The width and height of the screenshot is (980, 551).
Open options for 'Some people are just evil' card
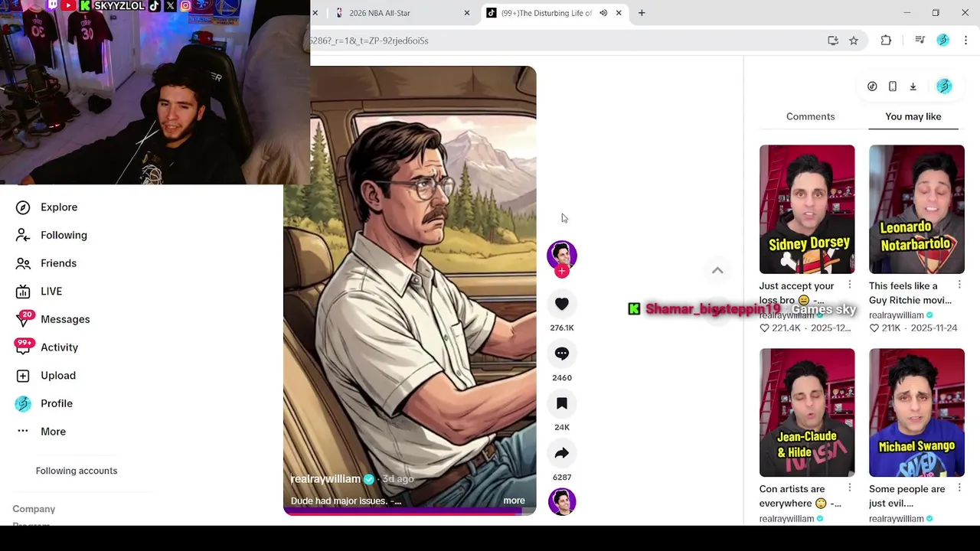(x=959, y=487)
